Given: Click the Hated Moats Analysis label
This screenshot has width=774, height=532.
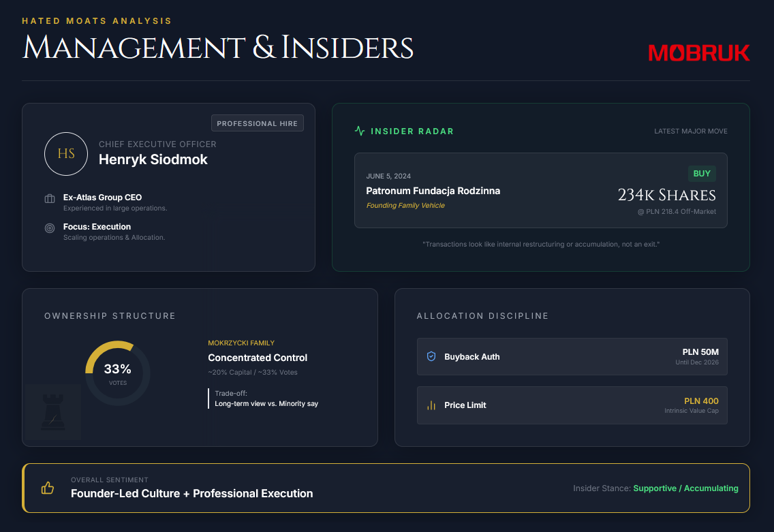Looking at the screenshot, I should [x=97, y=20].
